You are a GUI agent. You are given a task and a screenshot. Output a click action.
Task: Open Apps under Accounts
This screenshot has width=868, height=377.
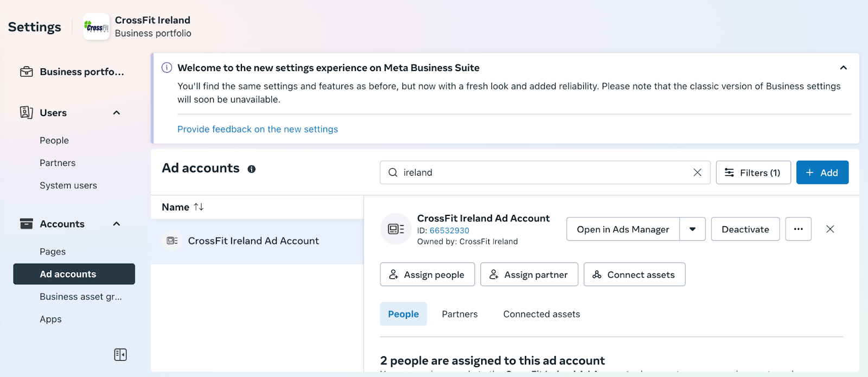click(50, 320)
